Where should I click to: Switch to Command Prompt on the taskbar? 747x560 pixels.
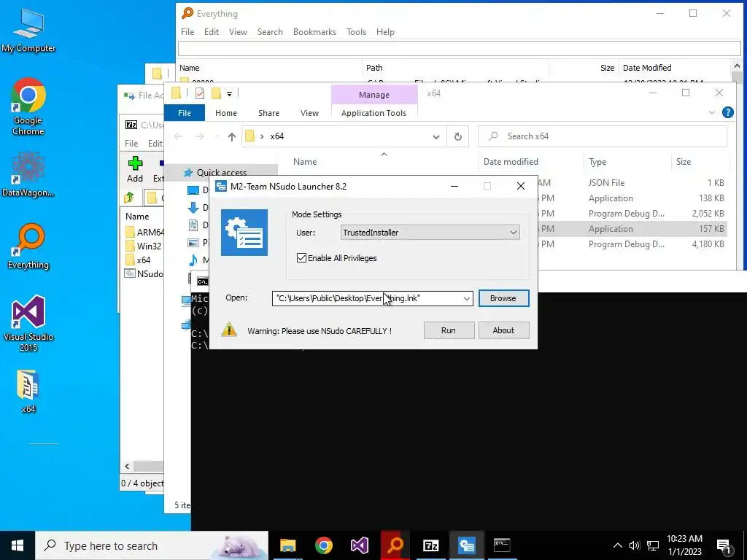[502, 545]
